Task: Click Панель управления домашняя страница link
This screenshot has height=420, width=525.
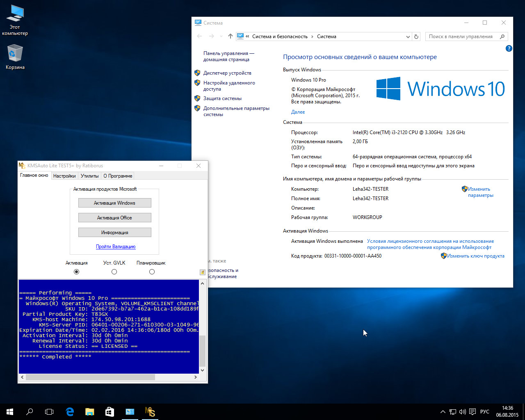Action: (x=228, y=56)
